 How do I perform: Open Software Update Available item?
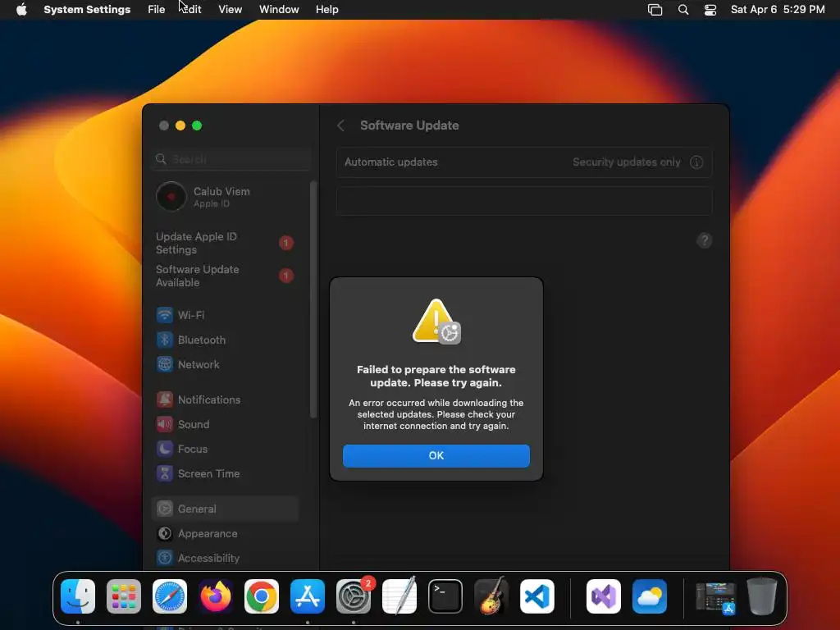tap(225, 276)
